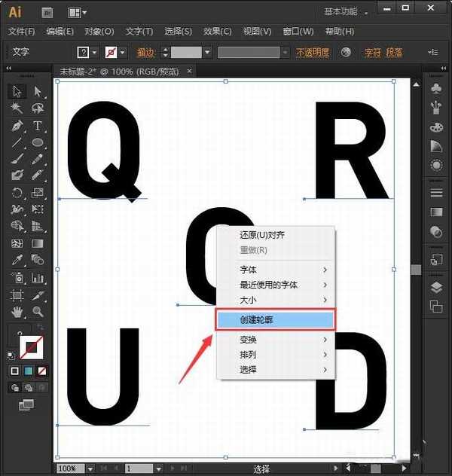Screen dimensions: 452x476
Task: Open the Layers panel icon
Action: [x=435, y=287]
